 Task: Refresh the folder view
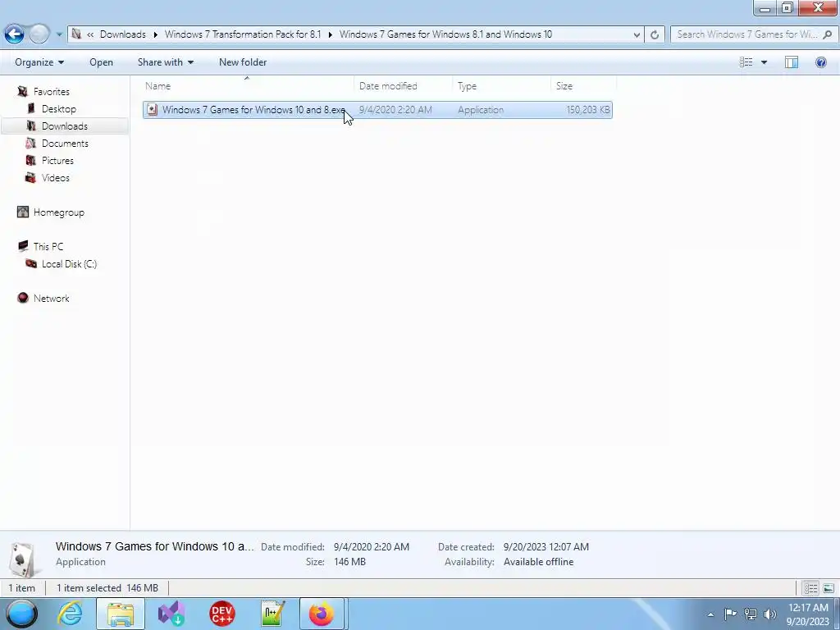[x=654, y=34]
